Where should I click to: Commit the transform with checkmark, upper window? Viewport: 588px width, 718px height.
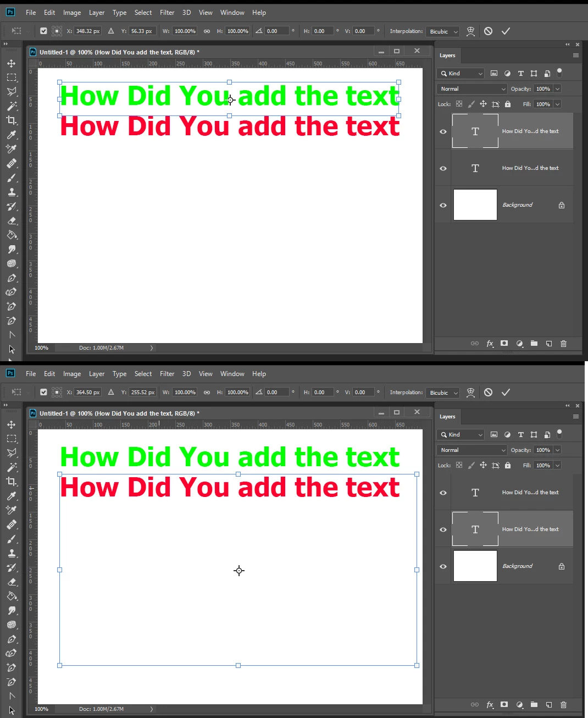pos(506,31)
